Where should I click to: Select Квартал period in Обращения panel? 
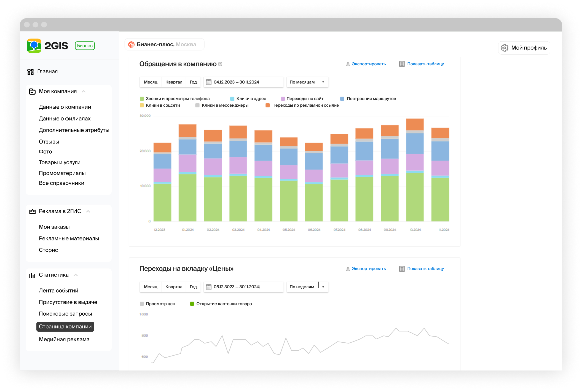[174, 82]
